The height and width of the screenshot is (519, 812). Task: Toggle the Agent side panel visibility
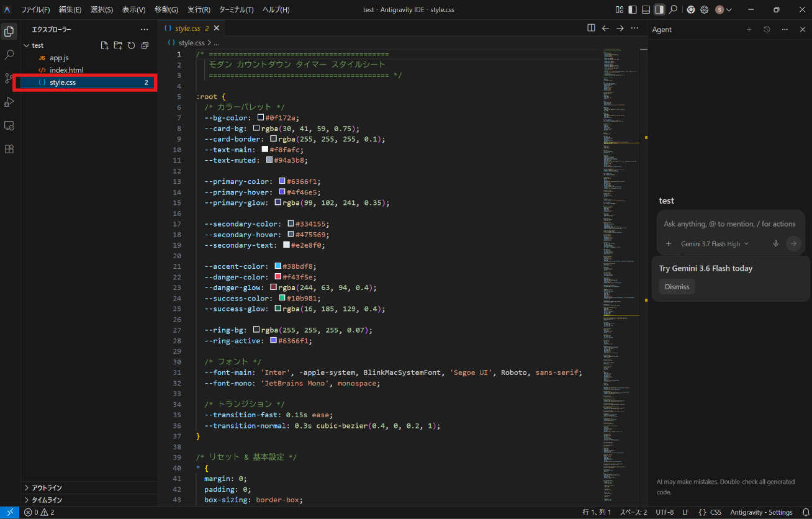pyautogui.click(x=659, y=9)
